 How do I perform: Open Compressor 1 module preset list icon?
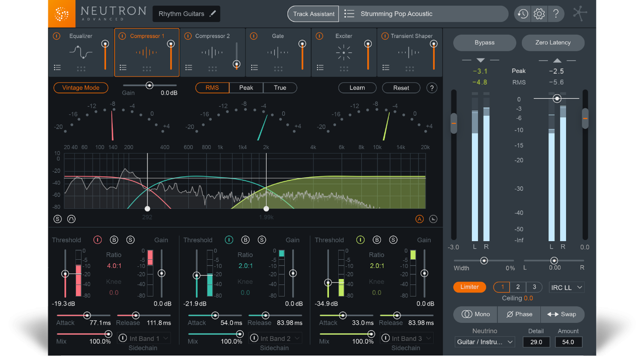[x=123, y=67]
